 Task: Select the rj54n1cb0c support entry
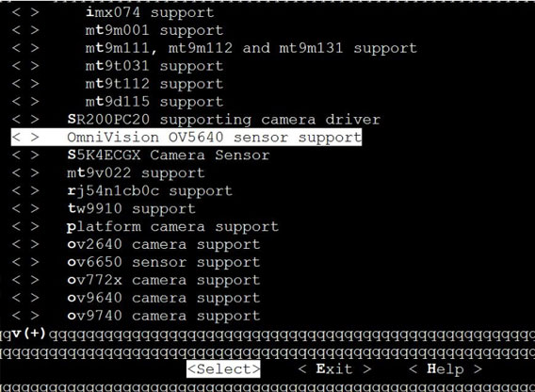pyautogui.click(x=150, y=190)
